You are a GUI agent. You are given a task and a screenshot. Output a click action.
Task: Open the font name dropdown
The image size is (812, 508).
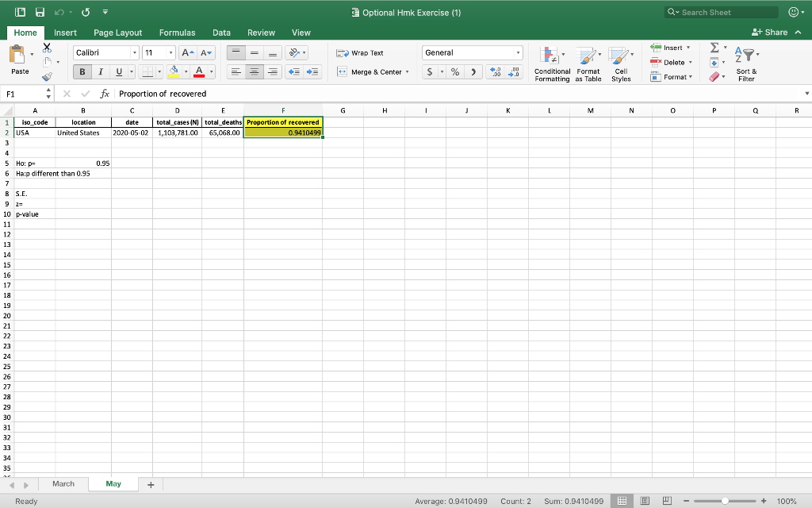point(132,52)
